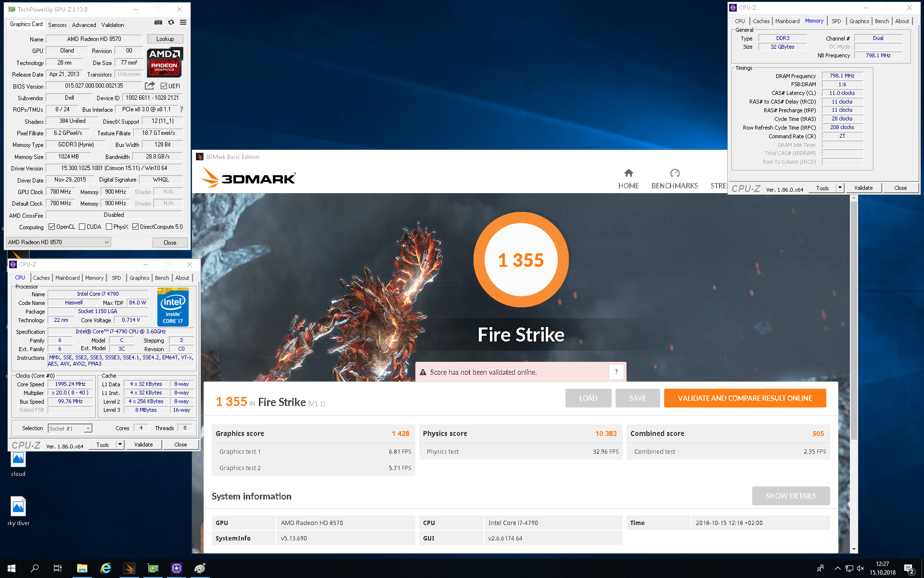The image size is (924, 578).
Task: Click the 3DMark logo
Action: pos(248,178)
